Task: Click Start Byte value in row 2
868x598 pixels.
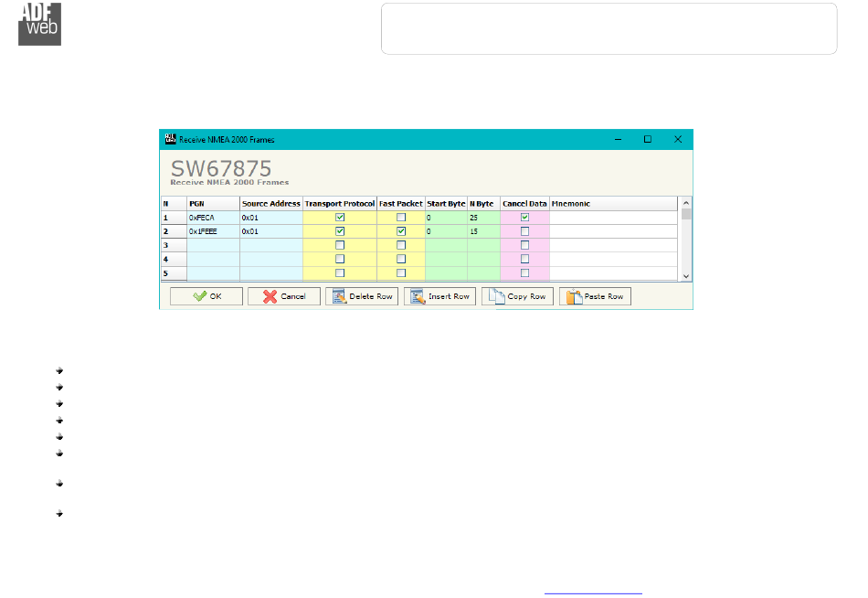Action: tap(446, 231)
